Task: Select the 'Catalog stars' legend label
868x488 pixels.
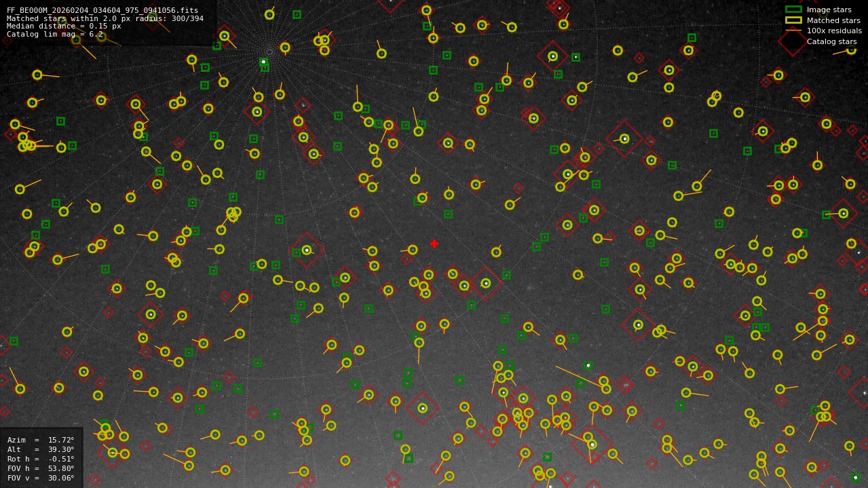Action: coord(831,41)
